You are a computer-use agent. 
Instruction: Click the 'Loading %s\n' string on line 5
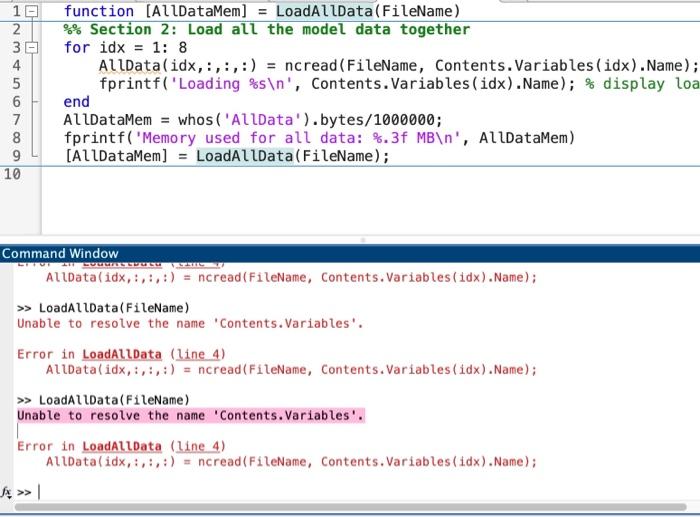(x=231, y=84)
